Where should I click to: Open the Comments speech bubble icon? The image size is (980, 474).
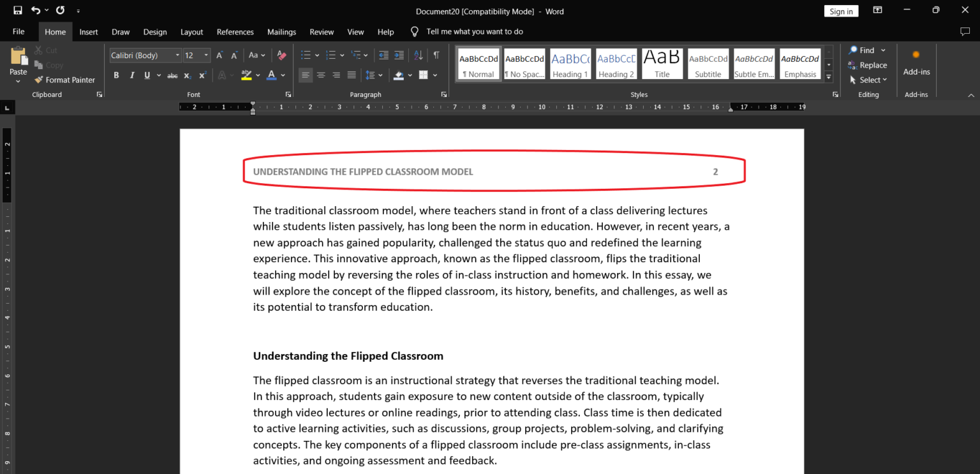coord(965,31)
